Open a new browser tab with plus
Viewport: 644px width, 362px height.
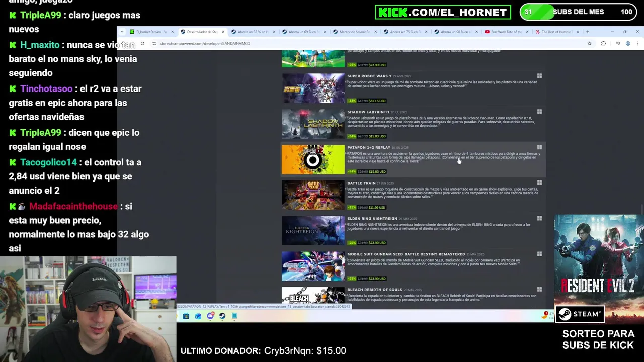(x=587, y=32)
